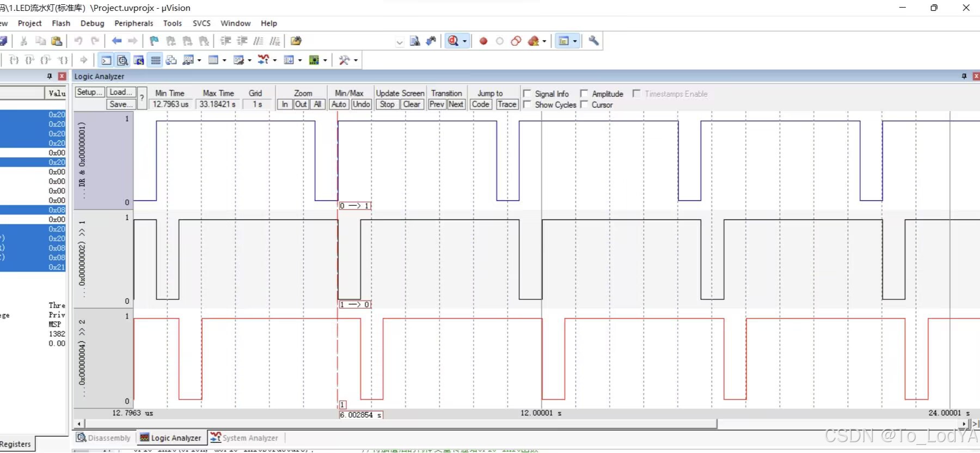Toggle the Command Window icon
This screenshot has height=453, width=980.
[x=106, y=60]
